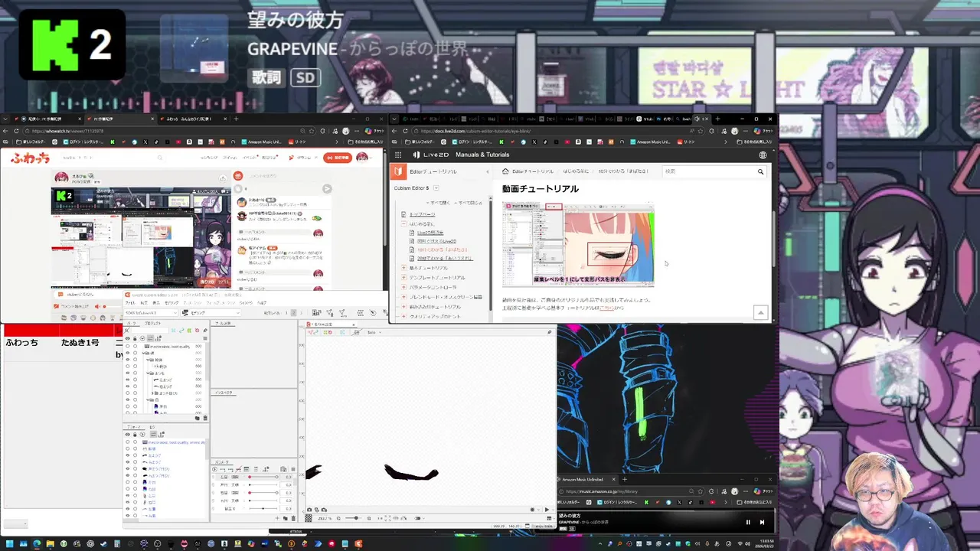Open Cubism Editor 5 version dropdown

[x=436, y=188]
